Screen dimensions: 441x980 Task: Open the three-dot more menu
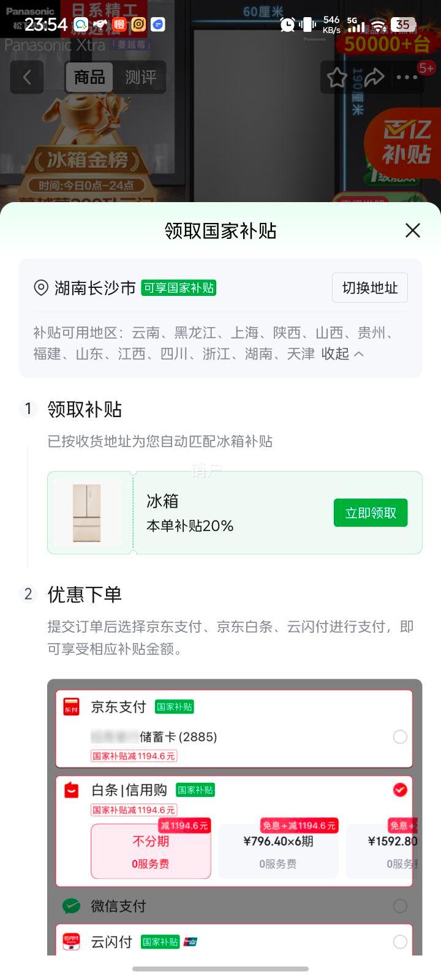(x=407, y=77)
